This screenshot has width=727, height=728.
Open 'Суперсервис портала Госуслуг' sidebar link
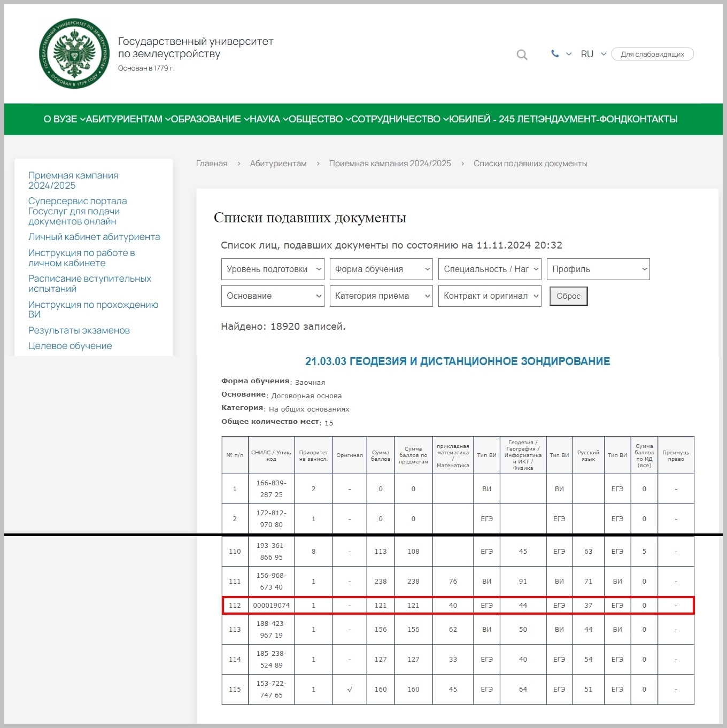pos(78,211)
